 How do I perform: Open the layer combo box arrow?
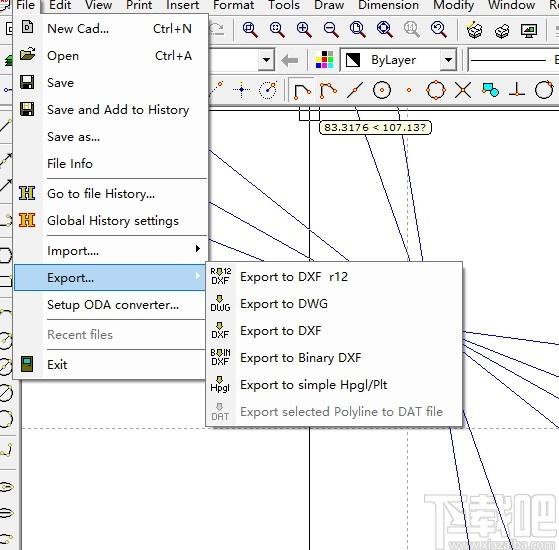266,60
